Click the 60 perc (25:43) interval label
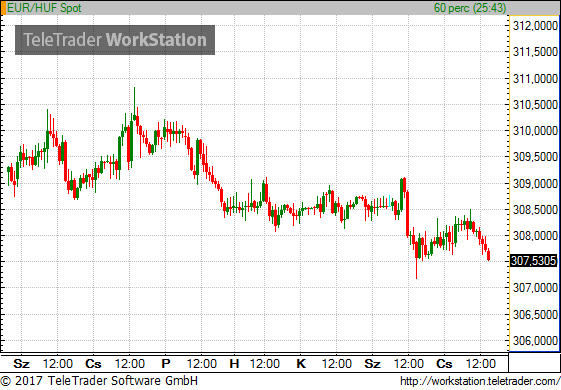The height and width of the screenshot is (390, 561). pyautogui.click(x=470, y=8)
